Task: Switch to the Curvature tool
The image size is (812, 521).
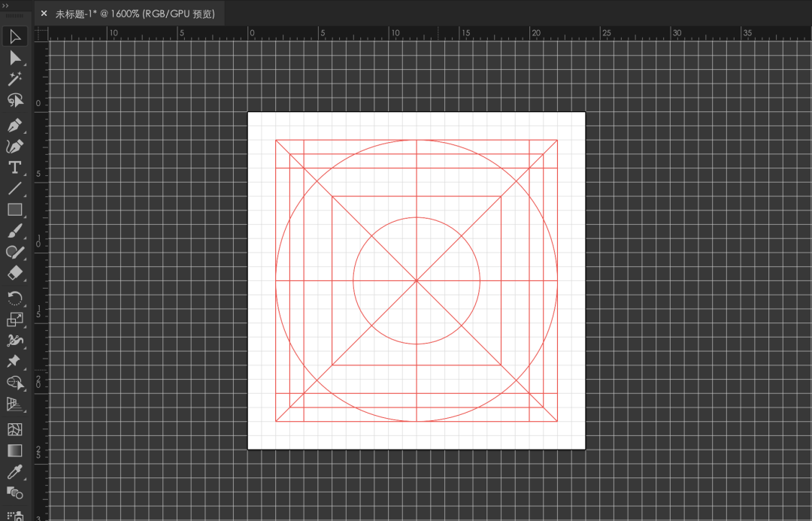Action: pyautogui.click(x=14, y=147)
